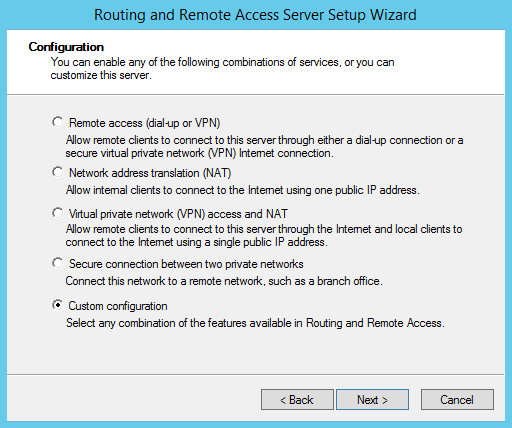Screen dimensions: 512x428
Task: Select the Remote access (dial-up or VPN) radio button
Action: coord(58,122)
